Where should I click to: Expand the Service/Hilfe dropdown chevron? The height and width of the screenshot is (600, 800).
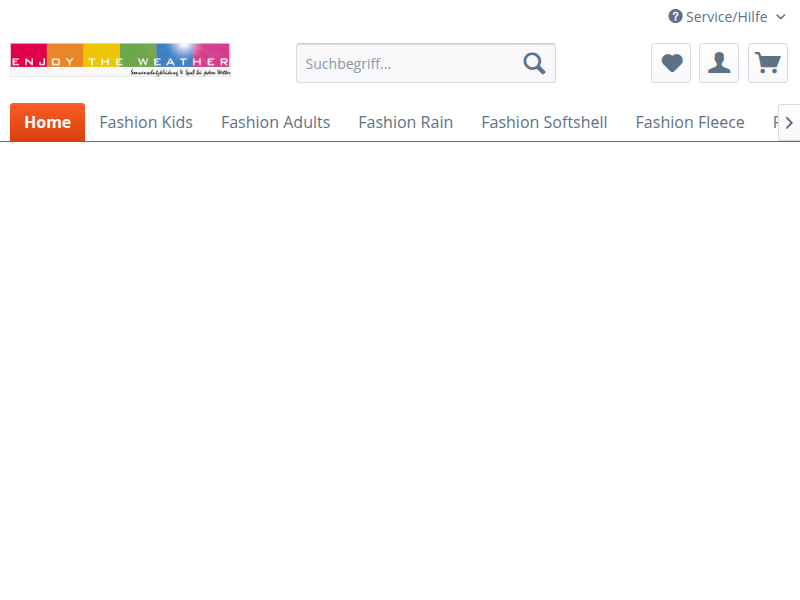coord(781,17)
